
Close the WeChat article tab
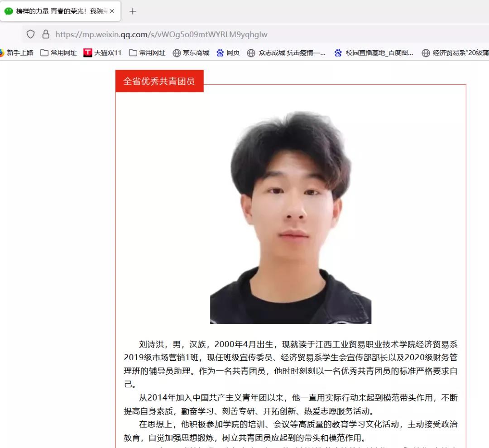tap(112, 11)
